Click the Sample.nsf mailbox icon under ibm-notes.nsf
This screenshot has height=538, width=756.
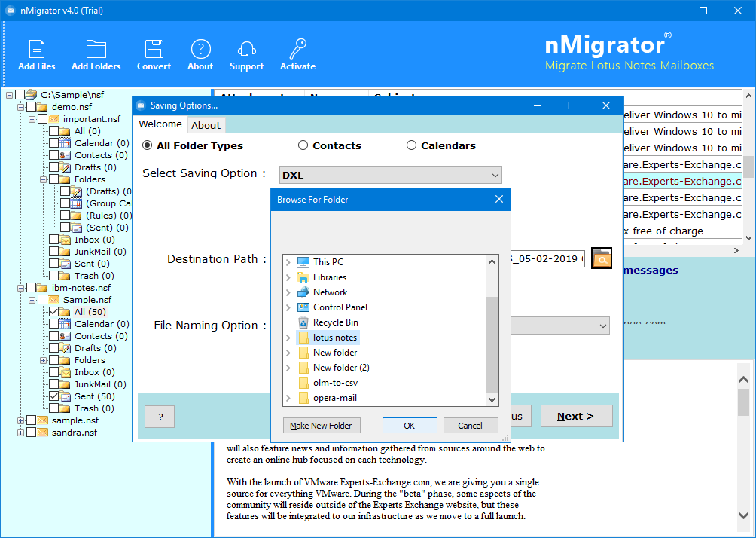pyautogui.click(x=54, y=300)
